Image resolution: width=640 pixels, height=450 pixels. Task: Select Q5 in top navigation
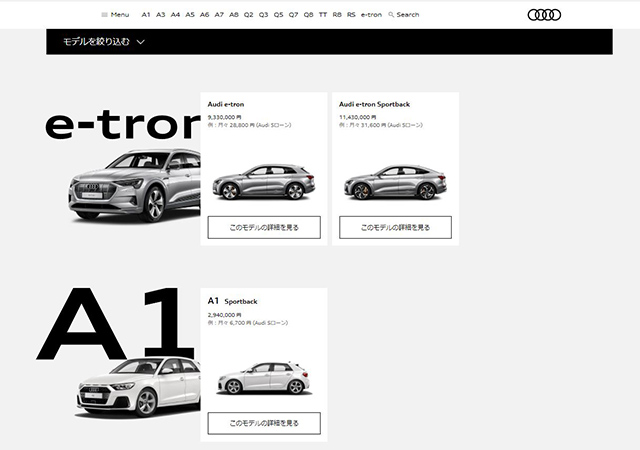click(278, 15)
